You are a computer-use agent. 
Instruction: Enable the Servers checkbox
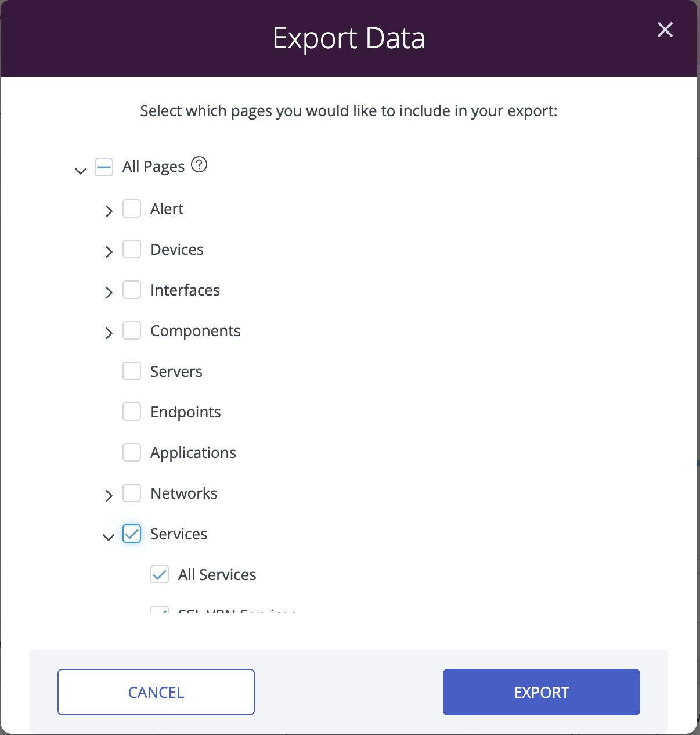(132, 371)
